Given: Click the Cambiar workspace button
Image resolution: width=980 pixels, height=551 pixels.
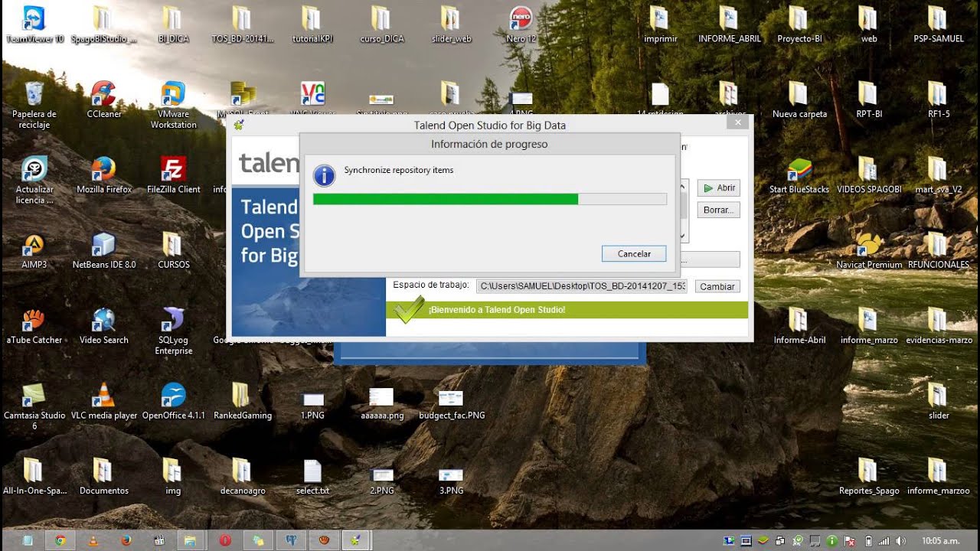Looking at the screenshot, I should point(717,286).
